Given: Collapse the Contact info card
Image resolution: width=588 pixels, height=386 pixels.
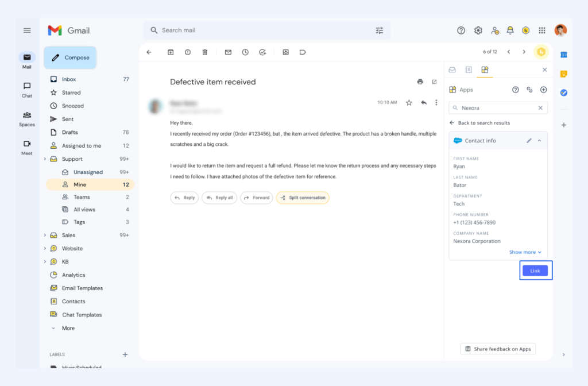Looking at the screenshot, I should coord(540,141).
